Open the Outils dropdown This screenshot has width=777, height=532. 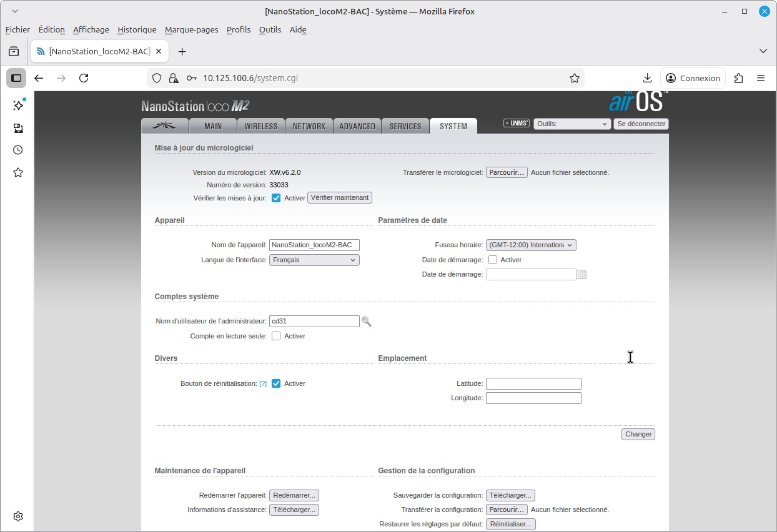point(572,124)
